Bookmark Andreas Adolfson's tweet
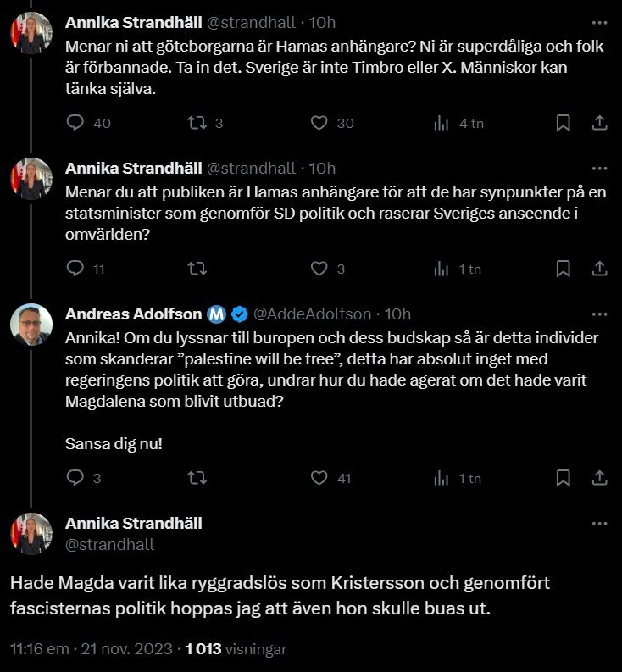This screenshot has height=672, width=622. [x=563, y=478]
